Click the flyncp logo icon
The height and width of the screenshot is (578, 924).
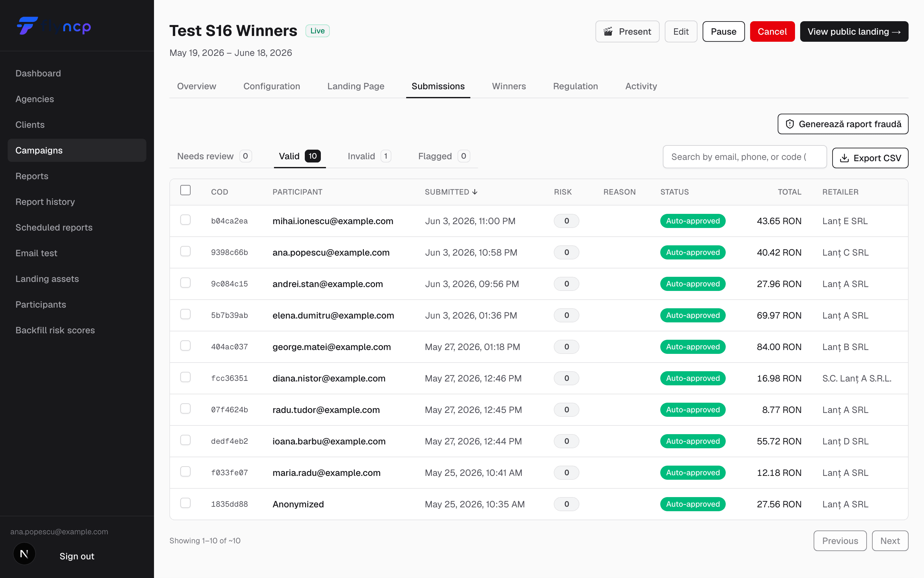(28, 26)
